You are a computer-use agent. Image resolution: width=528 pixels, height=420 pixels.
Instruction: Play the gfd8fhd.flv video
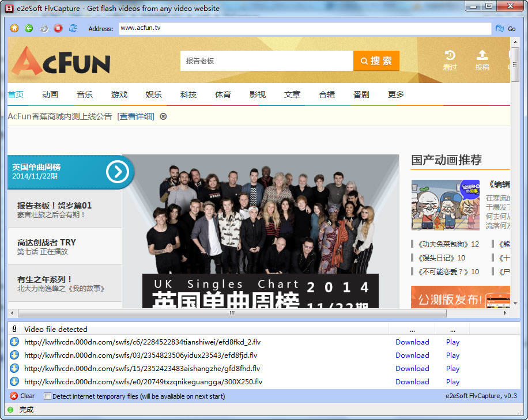pos(452,368)
